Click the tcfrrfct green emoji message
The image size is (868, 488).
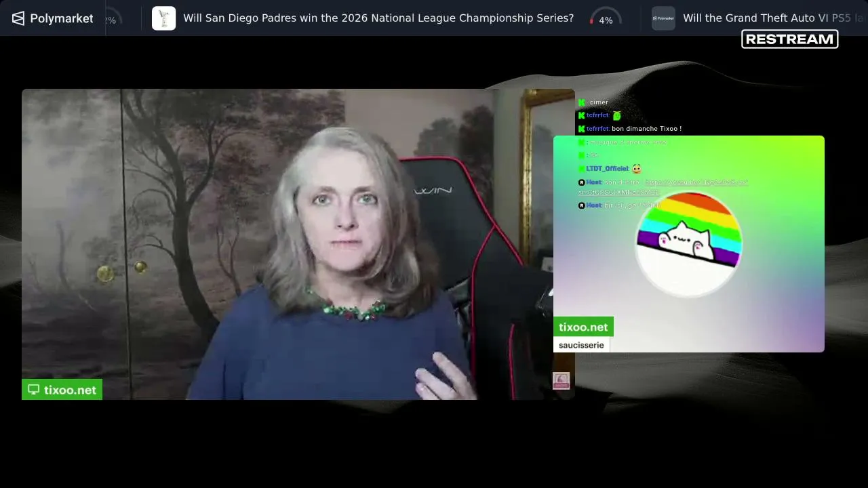[x=599, y=115]
